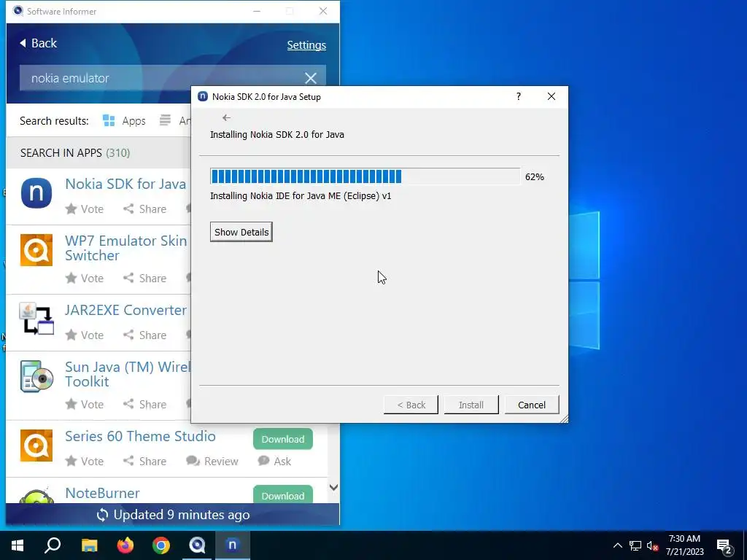Image resolution: width=747 pixels, height=560 pixels.
Task: Share JAR2EXE Converter
Action: (145, 335)
